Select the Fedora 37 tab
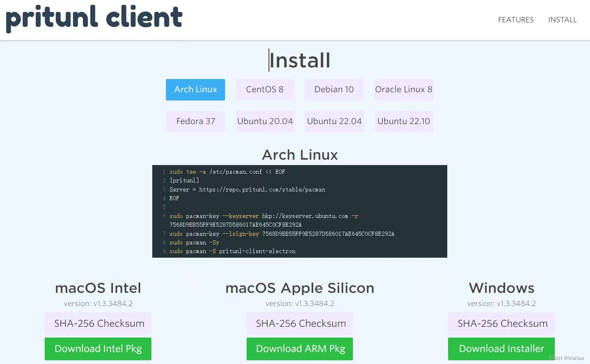590x364 pixels. coord(196,121)
